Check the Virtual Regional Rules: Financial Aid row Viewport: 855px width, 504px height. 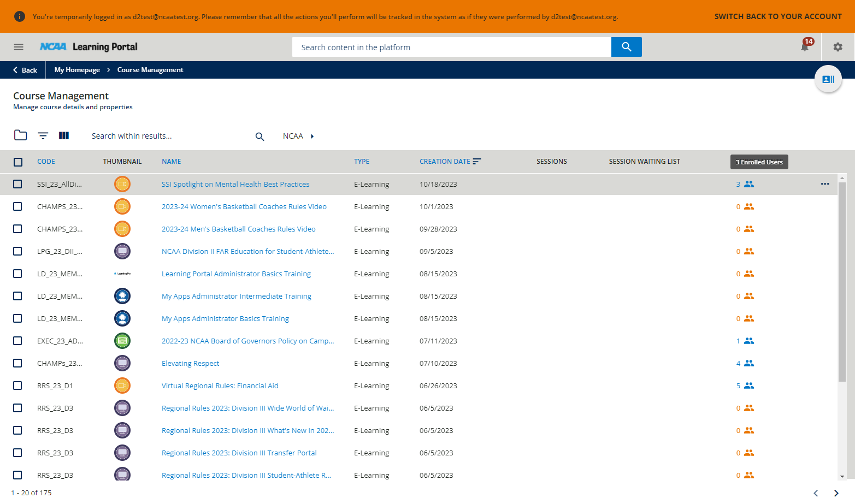(17, 386)
